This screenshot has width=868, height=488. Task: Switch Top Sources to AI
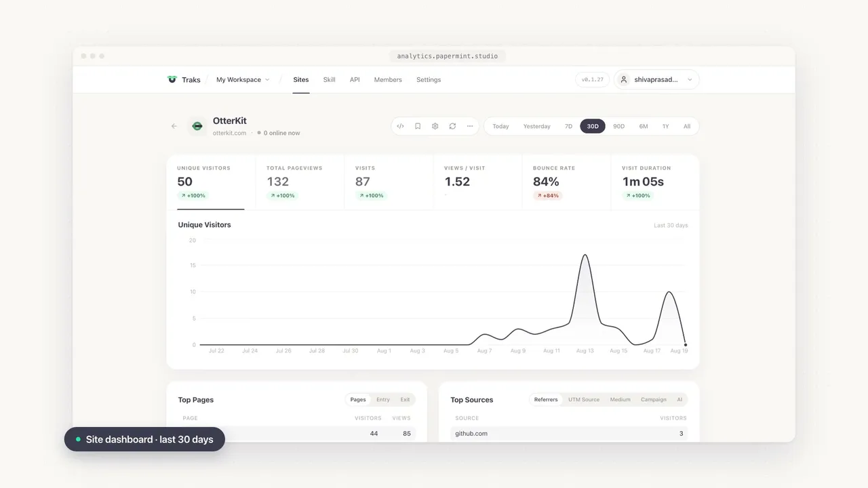coord(679,400)
